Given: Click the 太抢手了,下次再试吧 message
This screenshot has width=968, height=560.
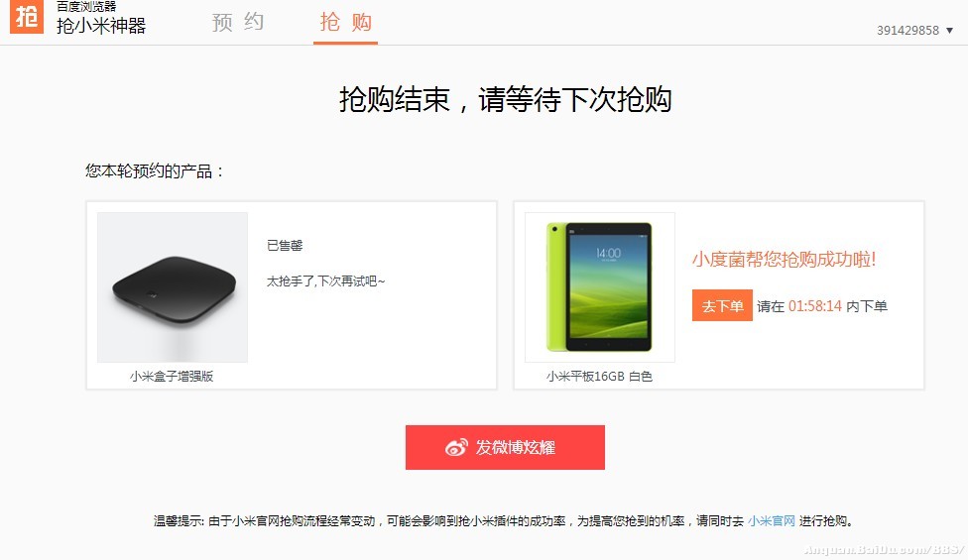Looking at the screenshot, I should pyautogui.click(x=325, y=281).
